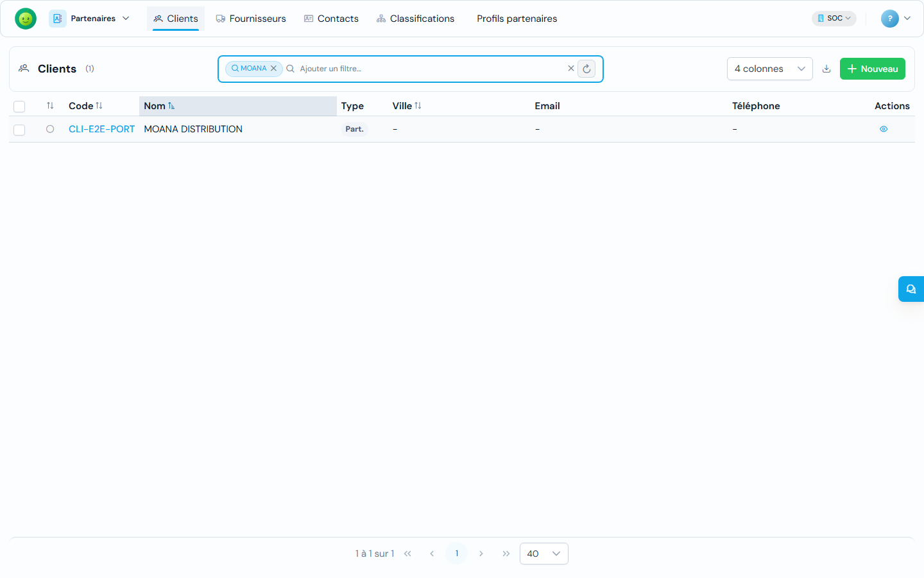The width and height of the screenshot is (924, 578).
Task: Click the green smiley app logo
Action: pos(26,19)
